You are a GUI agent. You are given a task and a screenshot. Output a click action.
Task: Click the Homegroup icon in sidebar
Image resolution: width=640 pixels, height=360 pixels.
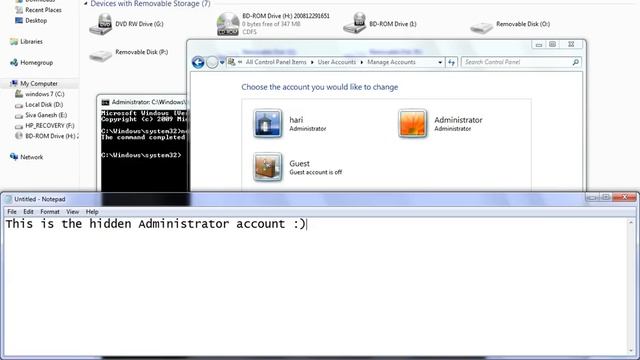14,62
